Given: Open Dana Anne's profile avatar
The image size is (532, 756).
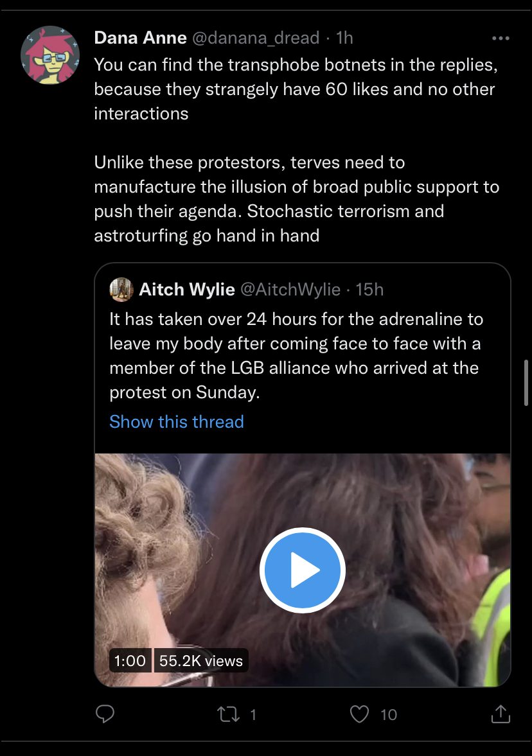Looking at the screenshot, I should tap(50, 55).
